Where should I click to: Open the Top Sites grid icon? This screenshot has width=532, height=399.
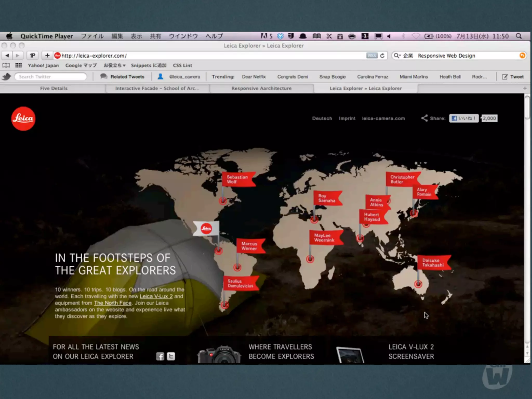pos(18,65)
